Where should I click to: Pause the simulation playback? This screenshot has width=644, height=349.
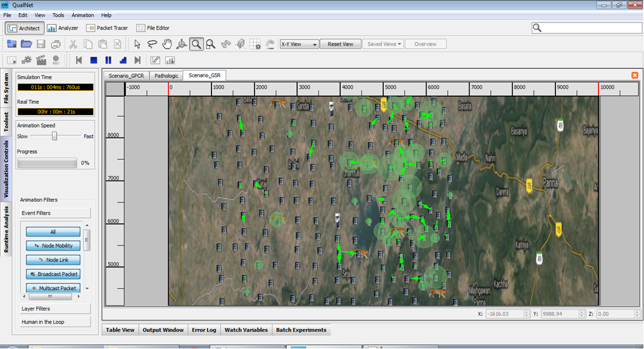tap(108, 60)
